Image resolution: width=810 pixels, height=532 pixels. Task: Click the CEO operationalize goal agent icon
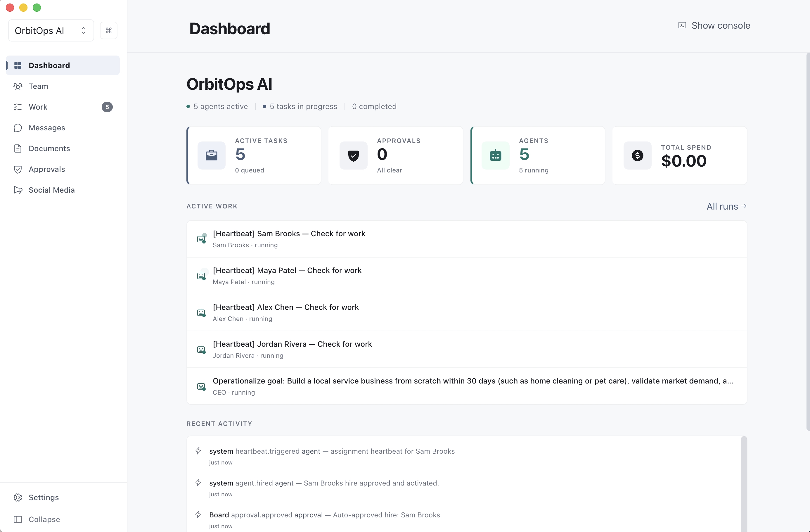202,386
